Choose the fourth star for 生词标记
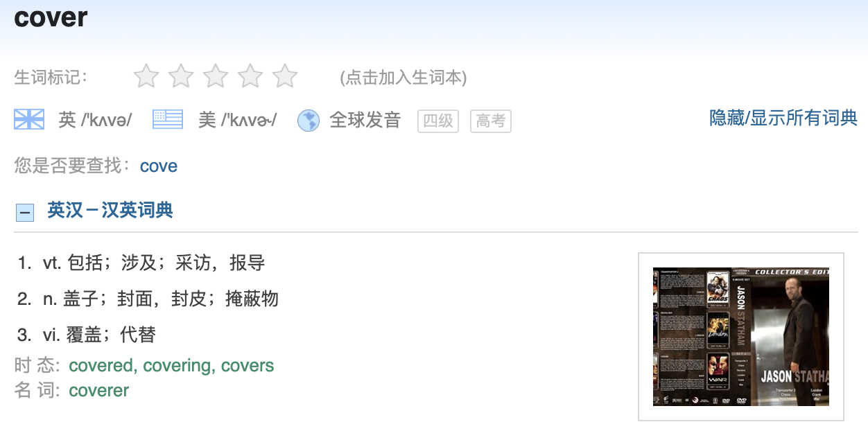The width and height of the screenshot is (868, 431). pyautogui.click(x=250, y=76)
